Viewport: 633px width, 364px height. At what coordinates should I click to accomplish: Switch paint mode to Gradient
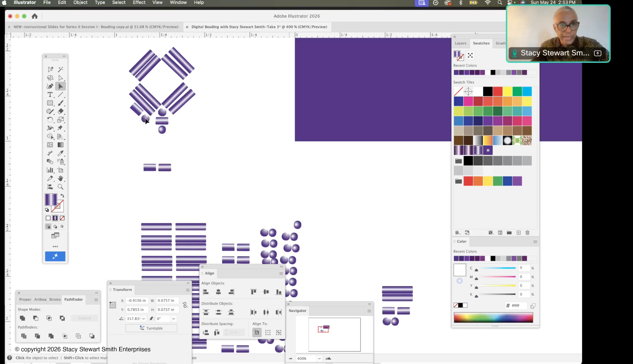click(55, 218)
